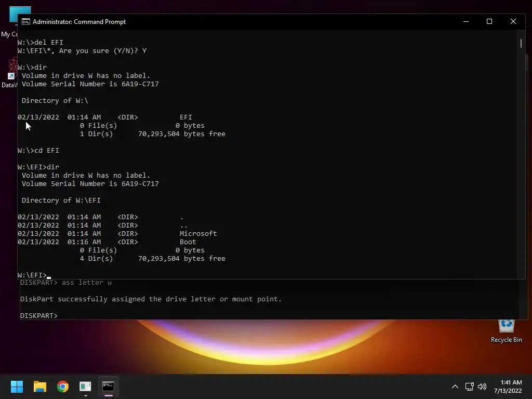The image size is (532, 399).
Task: Click the Command Prompt vertical scrollbar thumb
Action: [521, 43]
